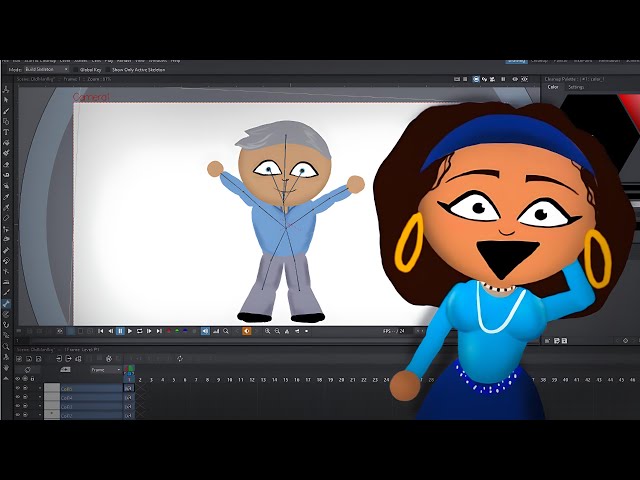Select the Selection arrow tool

click(6, 100)
